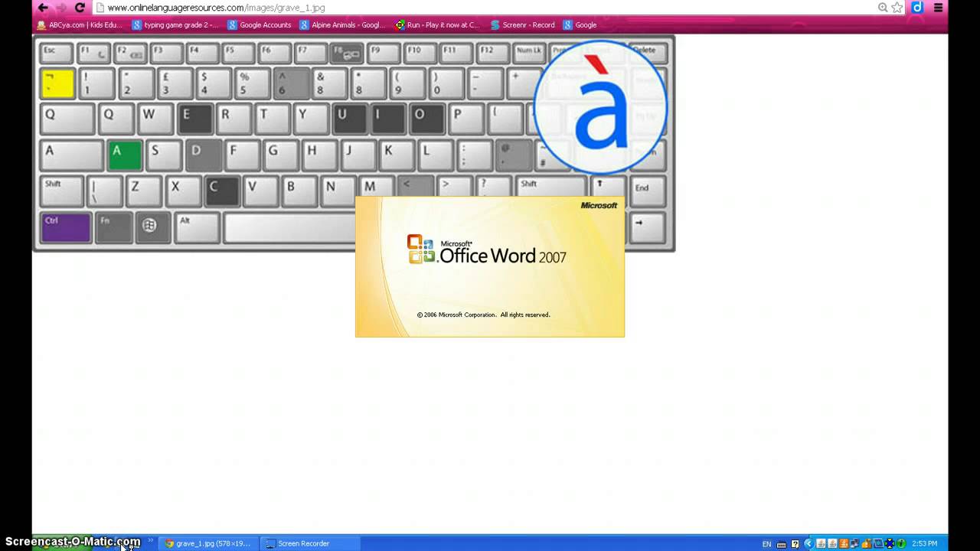Open the Chrome menu (three lines) icon

click(x=938, y=8)
